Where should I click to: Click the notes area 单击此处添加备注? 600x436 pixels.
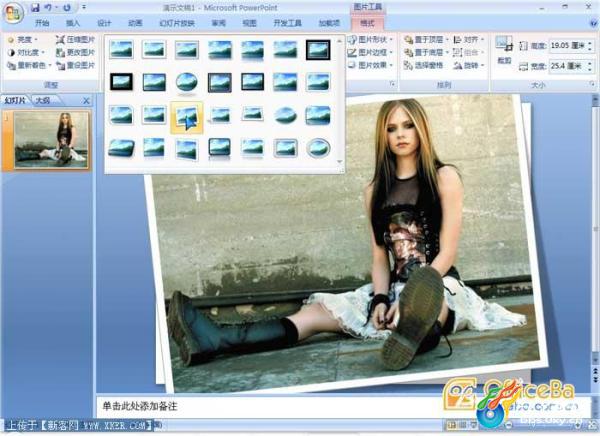click(140, 406)
